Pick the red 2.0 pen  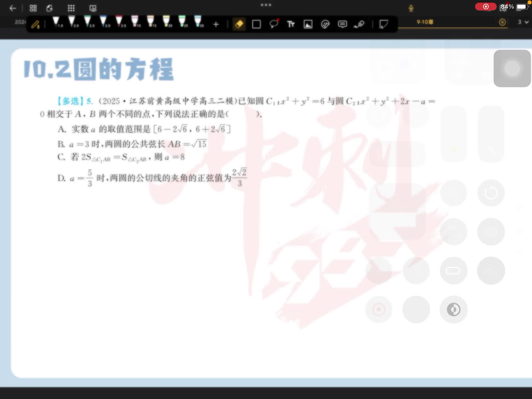pos(119,22)
